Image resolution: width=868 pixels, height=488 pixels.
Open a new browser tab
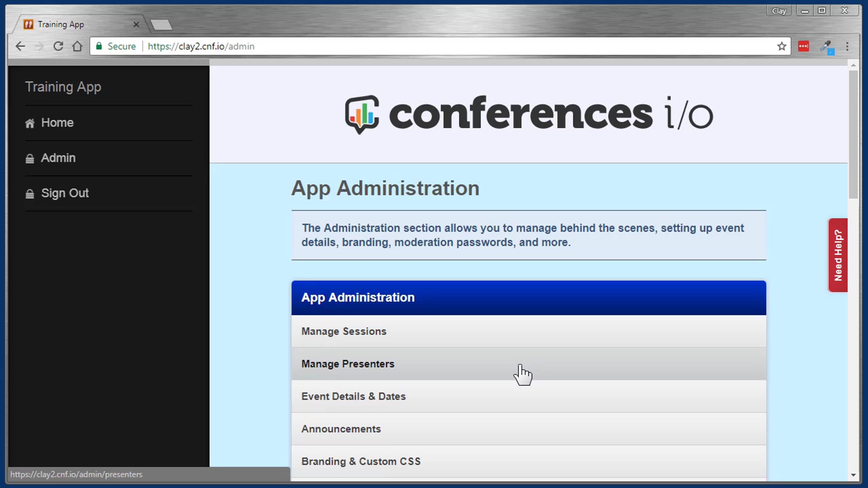pos(161,25)
